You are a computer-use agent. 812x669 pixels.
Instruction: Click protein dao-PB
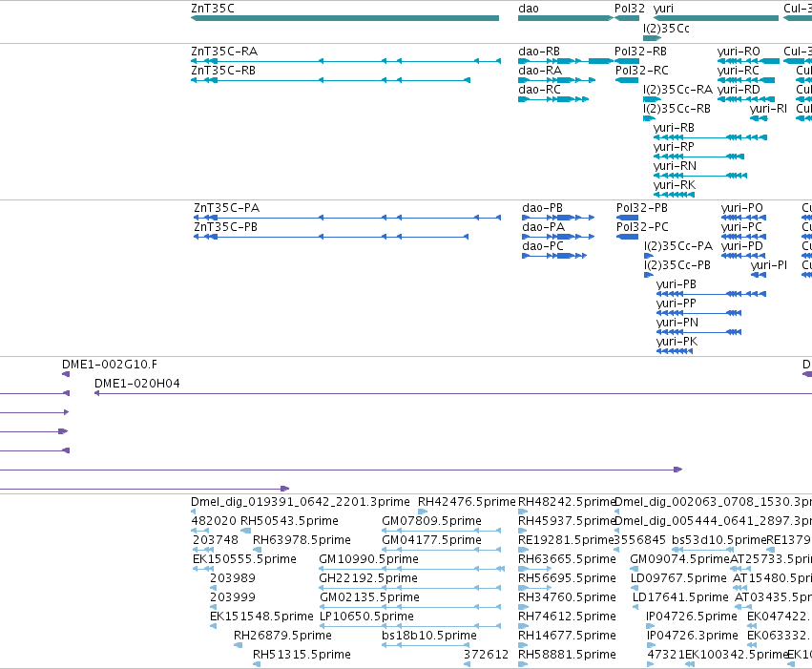point(558,218)
